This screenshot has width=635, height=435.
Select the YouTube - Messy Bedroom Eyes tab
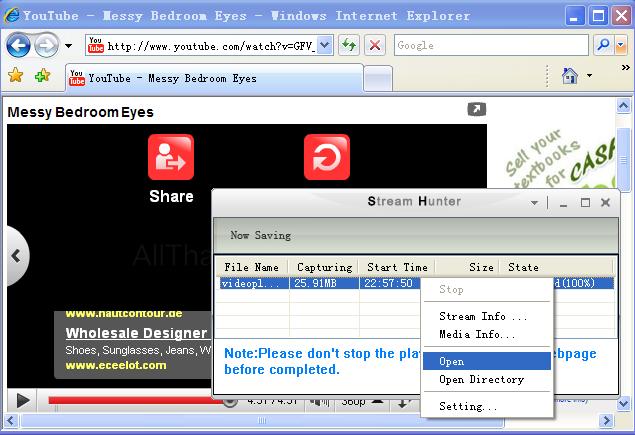click(x=214, y=78)
